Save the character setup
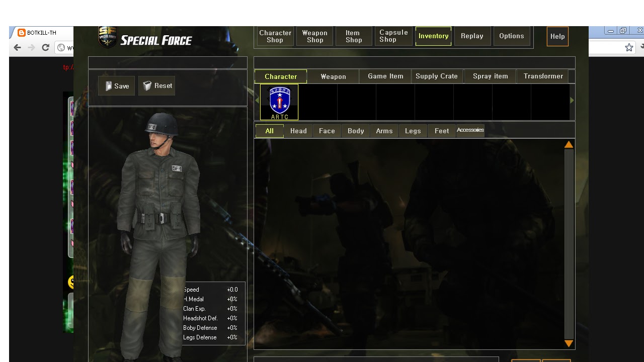The width and height of the screenshot is (644, 362). click(x=117, y=86)
